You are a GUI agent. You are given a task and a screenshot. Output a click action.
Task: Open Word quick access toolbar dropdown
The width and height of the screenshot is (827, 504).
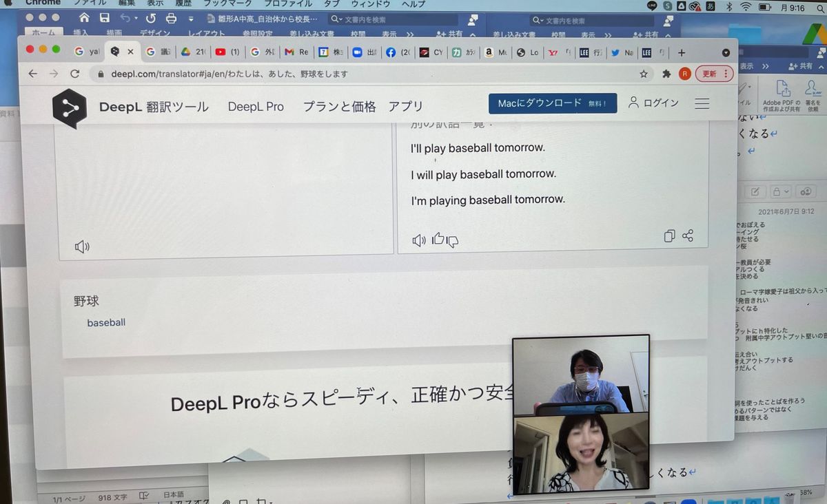[x=191, y=19]
